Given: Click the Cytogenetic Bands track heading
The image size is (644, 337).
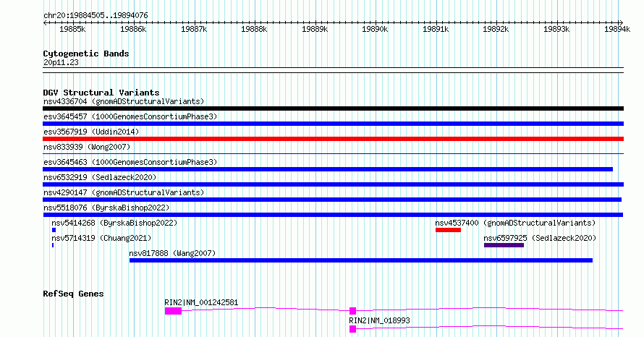Looking at the screenshot, I should 86,54.
